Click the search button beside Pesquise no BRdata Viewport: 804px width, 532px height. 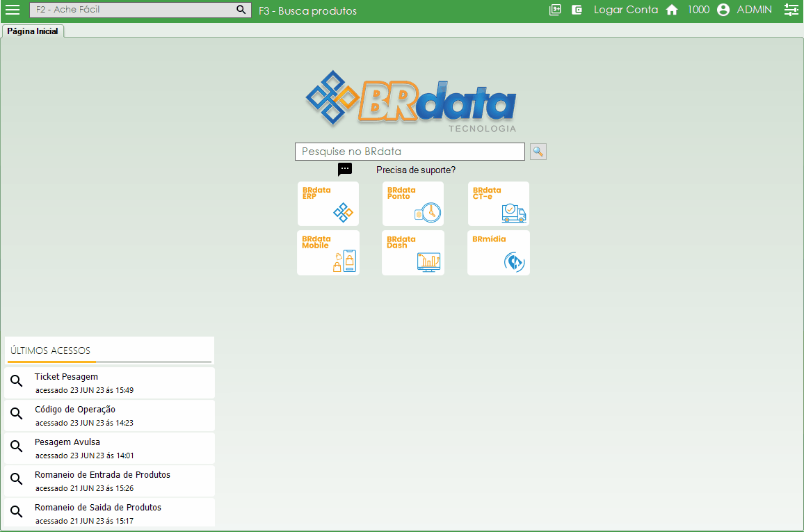(x=538, y=152)
